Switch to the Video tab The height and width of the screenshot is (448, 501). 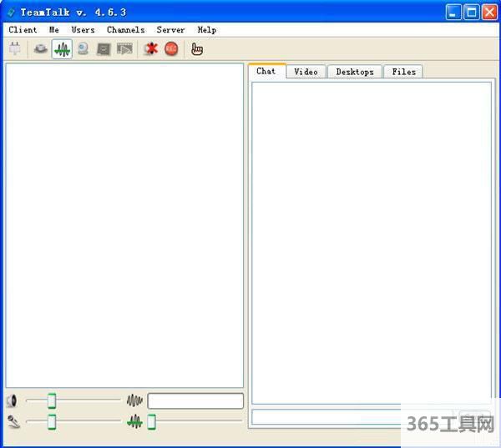click(306, 72)
